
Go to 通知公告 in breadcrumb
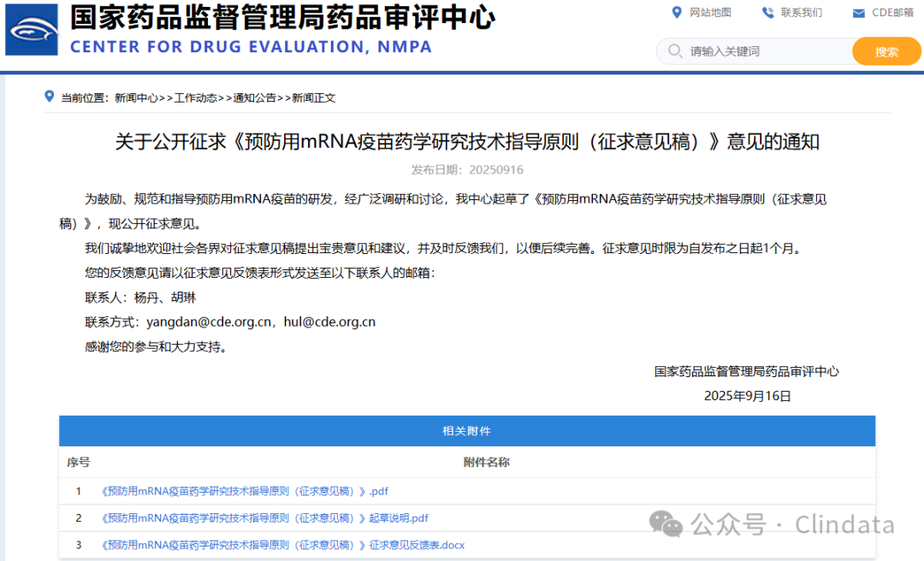click(x=255, y=97)
